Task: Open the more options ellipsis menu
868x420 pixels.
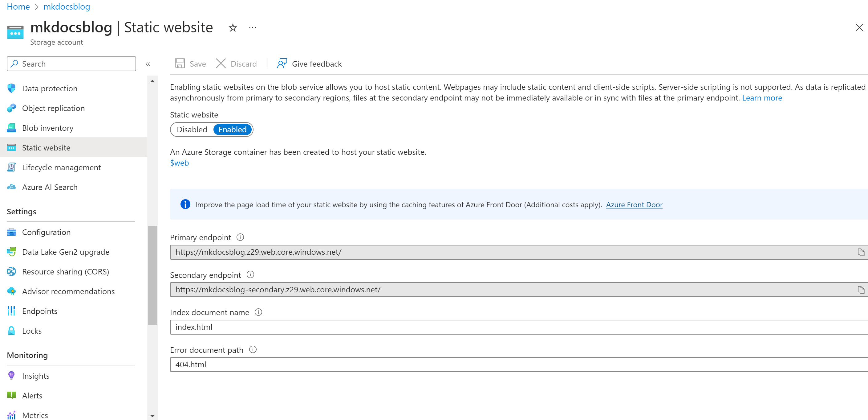Action: pos(252,28)
